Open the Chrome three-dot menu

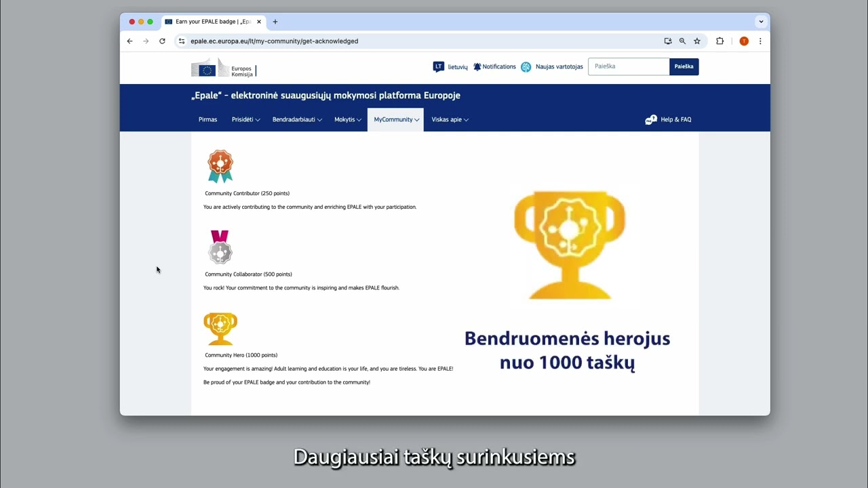[x=760, y=41]
